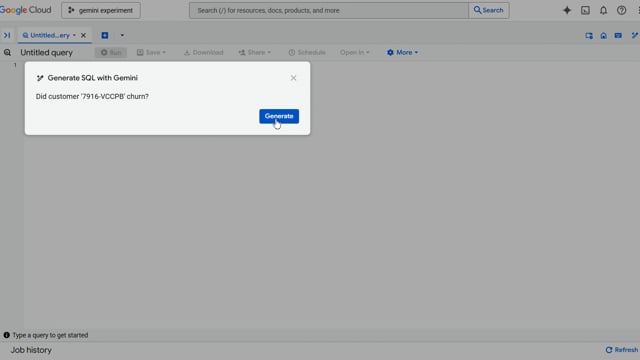Open the More settings dropdown

402,53
